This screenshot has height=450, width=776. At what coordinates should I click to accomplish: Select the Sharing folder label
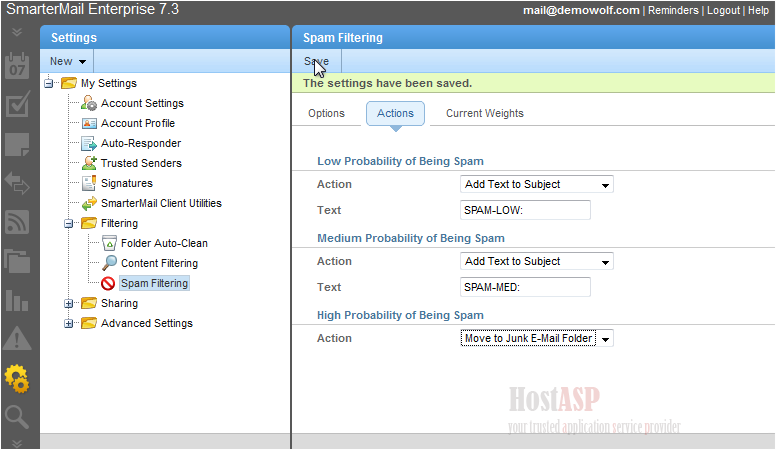coord(119,303)
